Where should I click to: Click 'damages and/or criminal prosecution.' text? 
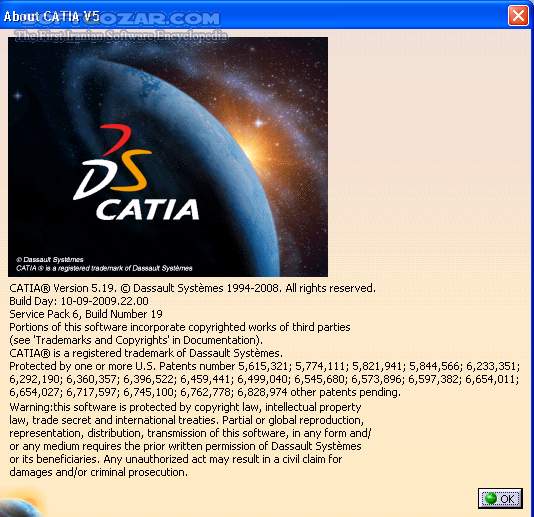98,472
